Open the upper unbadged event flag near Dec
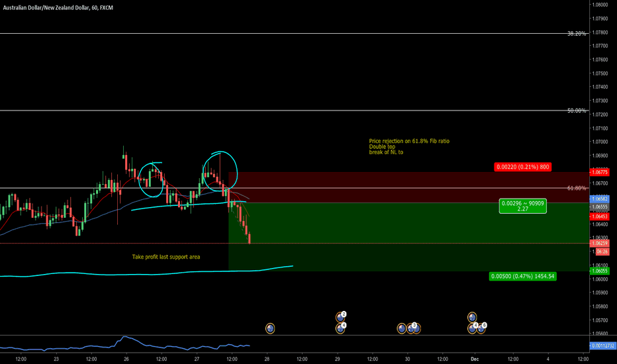This screenshot has width=617, height=364. [x=472, y=317]
